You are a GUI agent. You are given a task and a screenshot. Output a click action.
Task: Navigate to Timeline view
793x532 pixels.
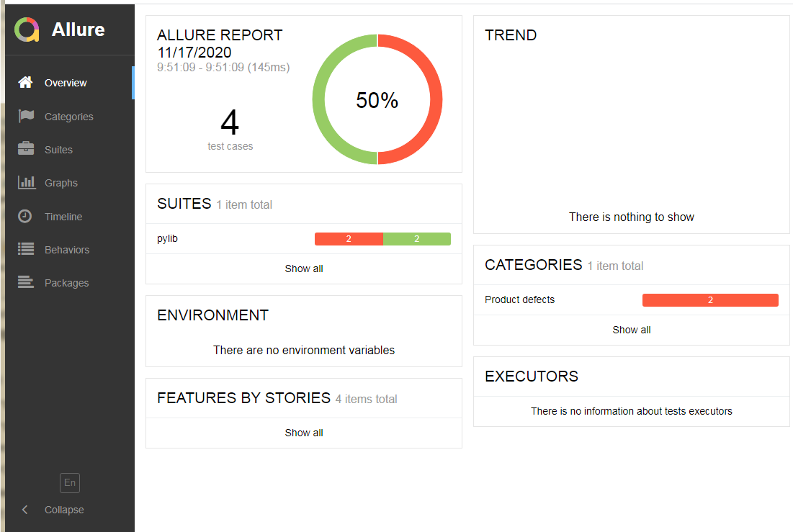coord(70,217)
